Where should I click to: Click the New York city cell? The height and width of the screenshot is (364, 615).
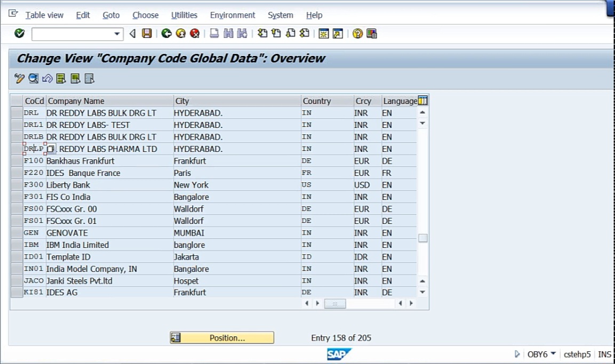pos(237,185)
